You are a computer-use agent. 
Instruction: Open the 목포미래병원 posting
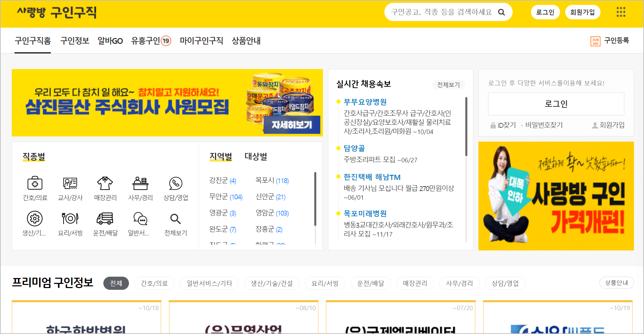point(365,213)
